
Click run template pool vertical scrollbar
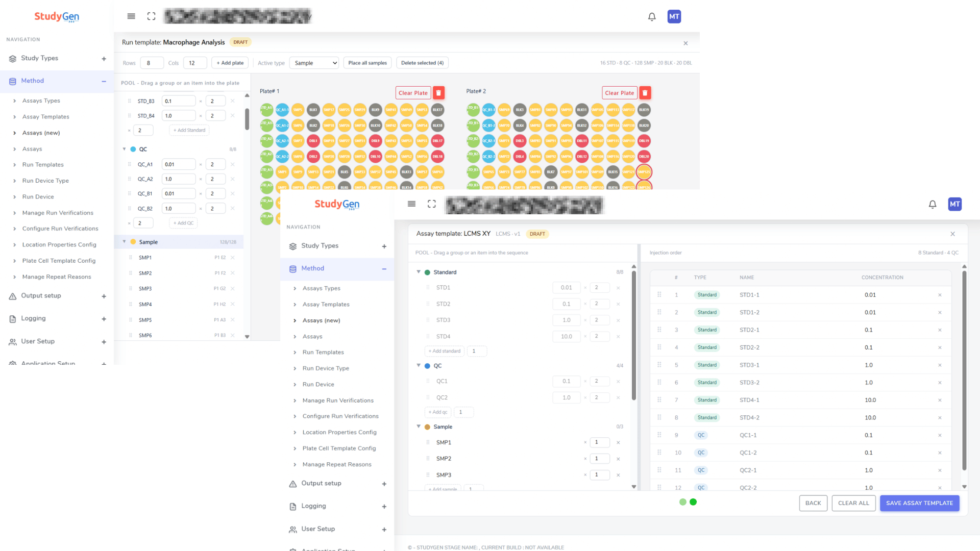247,118
